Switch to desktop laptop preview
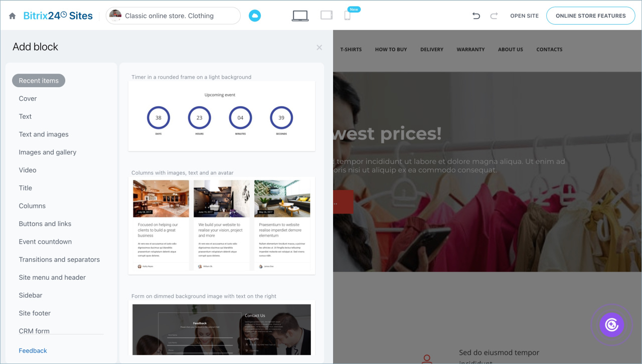Screen dimensions: 642x364 [x=300, y=16]
